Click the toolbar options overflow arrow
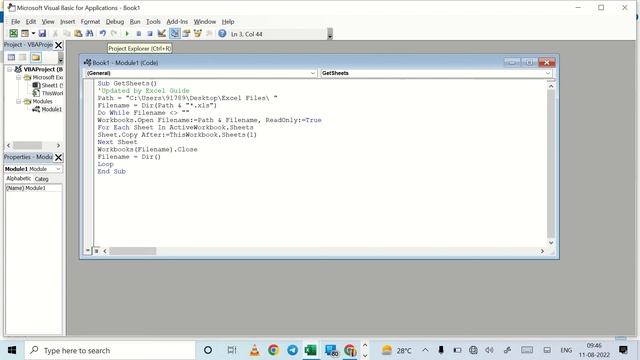 coord(330,34)
